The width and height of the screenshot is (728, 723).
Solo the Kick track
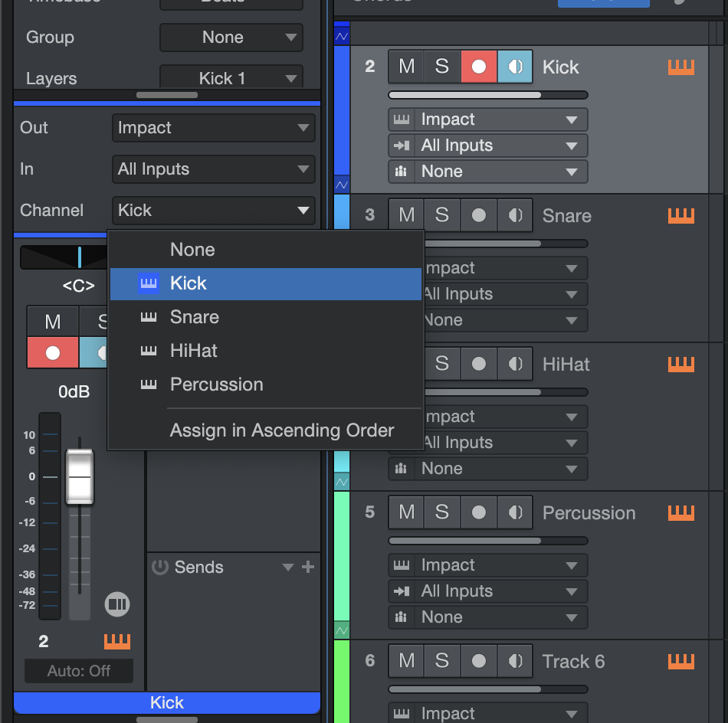click(442, 67)
